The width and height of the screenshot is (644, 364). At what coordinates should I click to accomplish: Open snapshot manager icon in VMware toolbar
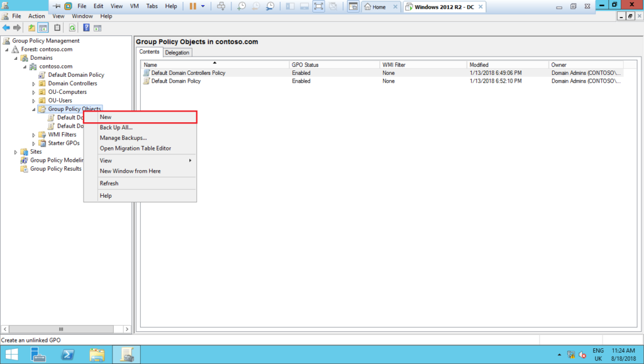click(270, 6)
